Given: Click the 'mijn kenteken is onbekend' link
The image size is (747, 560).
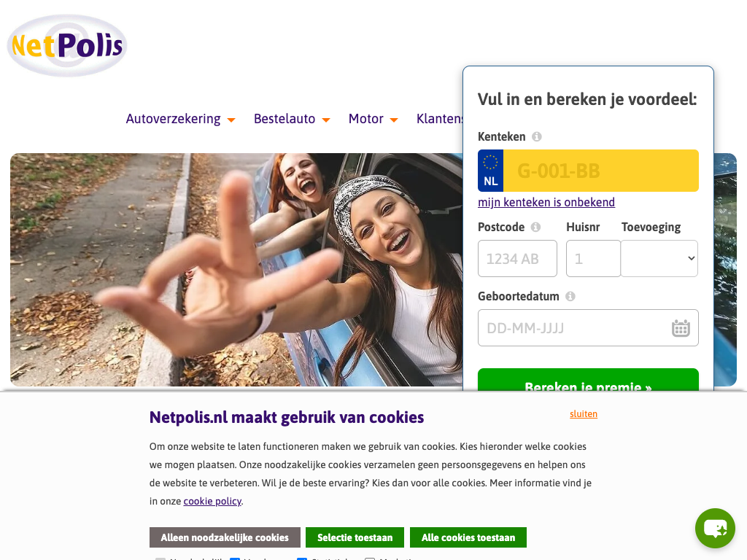Looking at the screenshot, I should coord(546,203).
